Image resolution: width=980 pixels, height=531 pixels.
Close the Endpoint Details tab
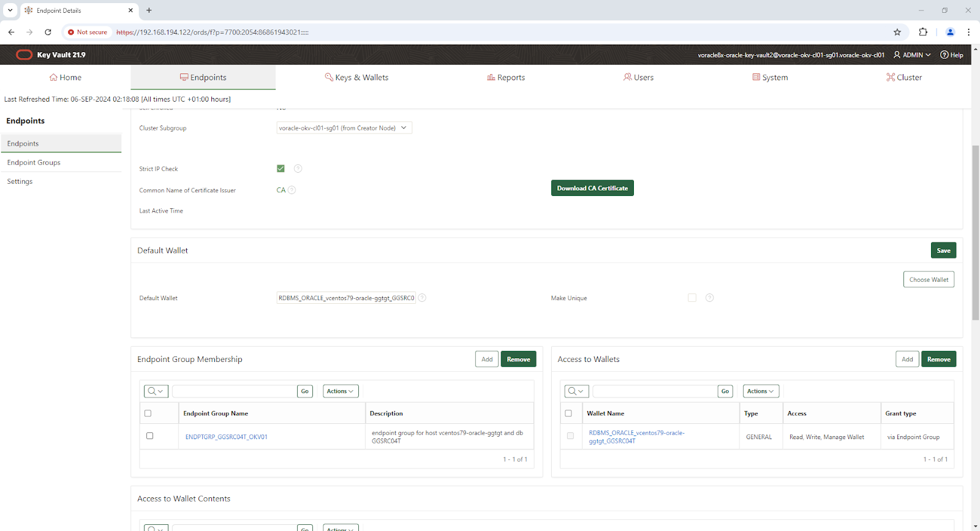point(130,10)
